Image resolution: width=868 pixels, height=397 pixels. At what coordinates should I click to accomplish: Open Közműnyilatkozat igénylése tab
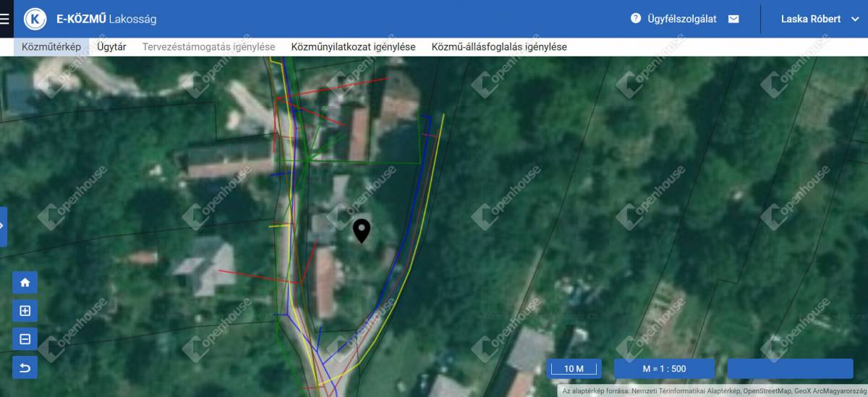click(x=353, y=47)
